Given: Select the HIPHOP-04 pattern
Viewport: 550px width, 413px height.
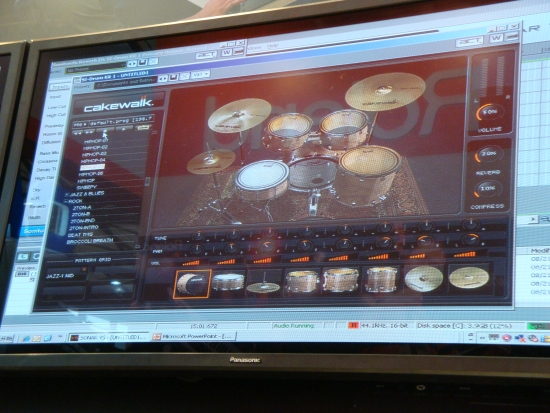Looking at the screenshot, I should [93, 160].
